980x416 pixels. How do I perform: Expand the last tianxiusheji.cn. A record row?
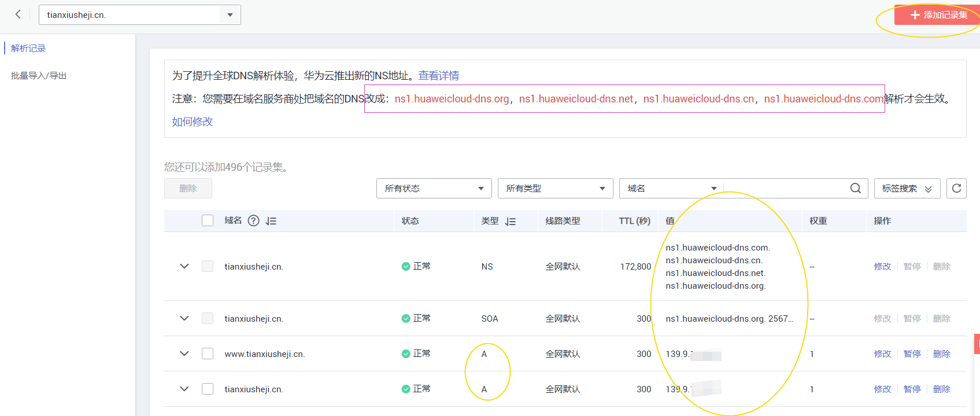[x=184, y=389]
